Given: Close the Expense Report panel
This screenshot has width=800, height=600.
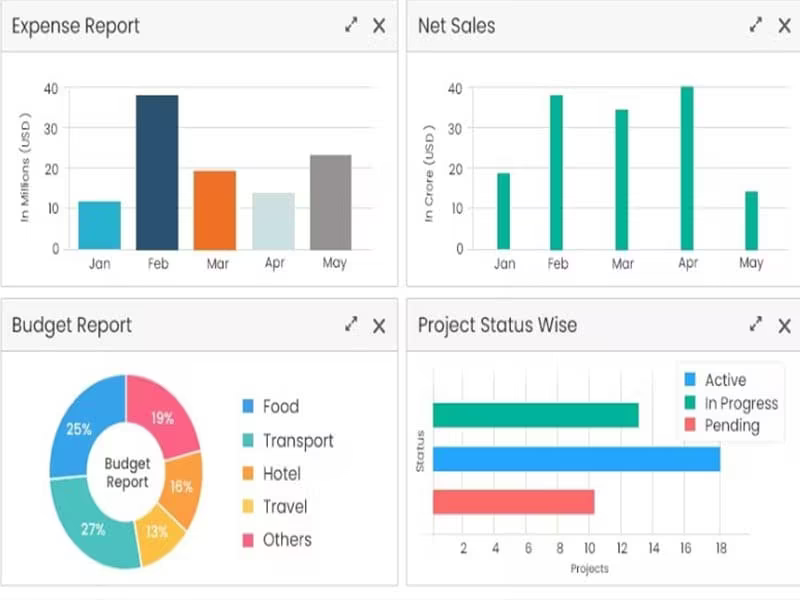Looking at the screenshot, I should pos(379,26).
